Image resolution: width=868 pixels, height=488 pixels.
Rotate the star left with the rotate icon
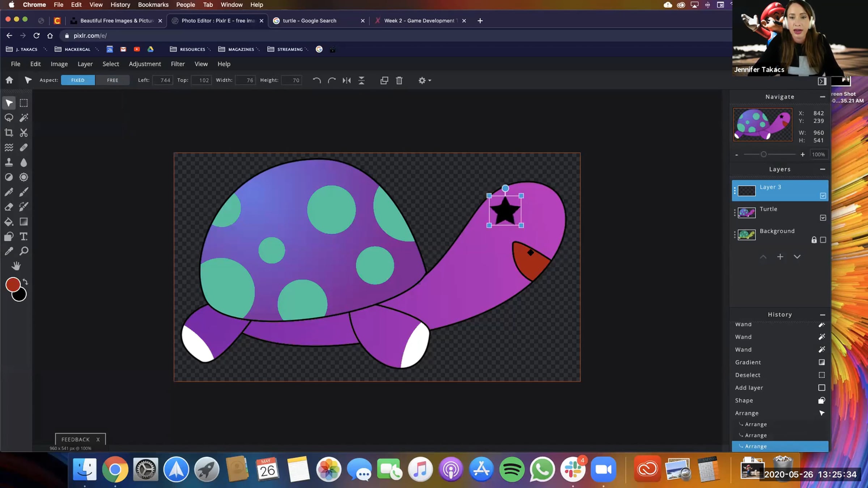[x=317, y=80]
